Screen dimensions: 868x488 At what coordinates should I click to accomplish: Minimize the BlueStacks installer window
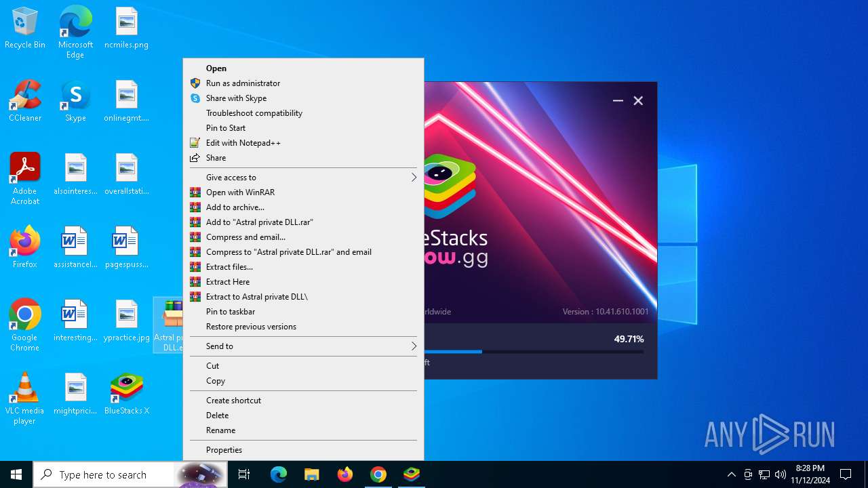[x=618, y=100]
